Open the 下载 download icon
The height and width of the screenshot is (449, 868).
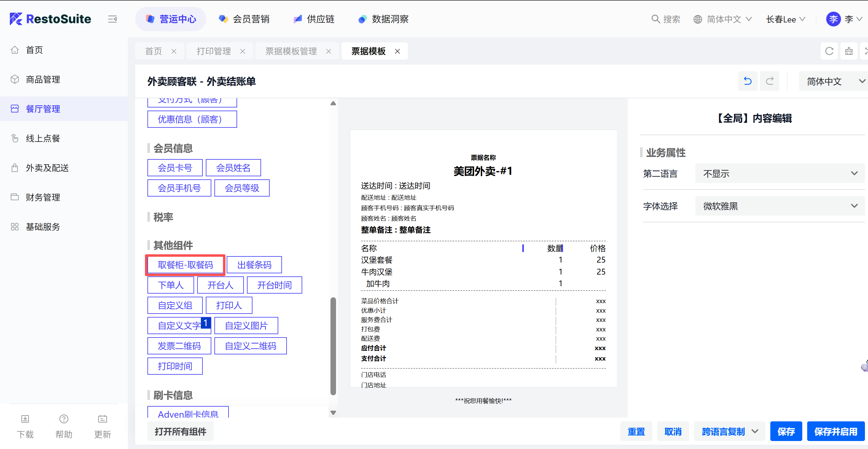click(25, 419)
